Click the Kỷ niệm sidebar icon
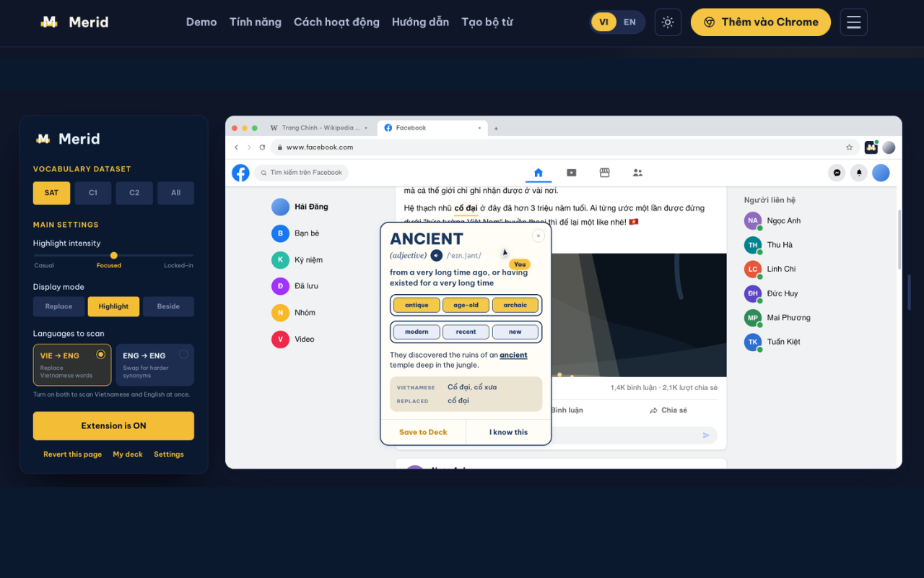The image size is (924, 578). tap(280, 259)
